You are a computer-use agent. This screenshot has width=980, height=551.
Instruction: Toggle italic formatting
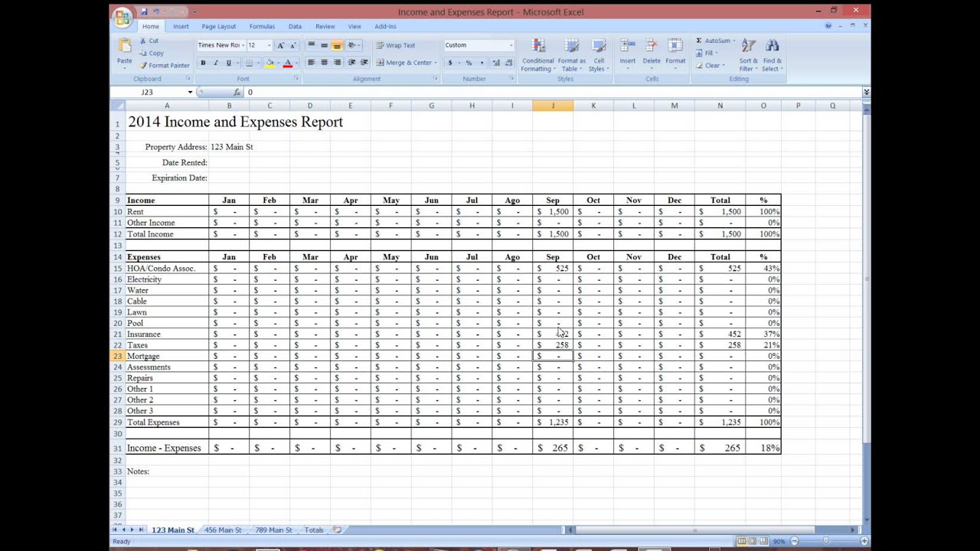(215, 63)
